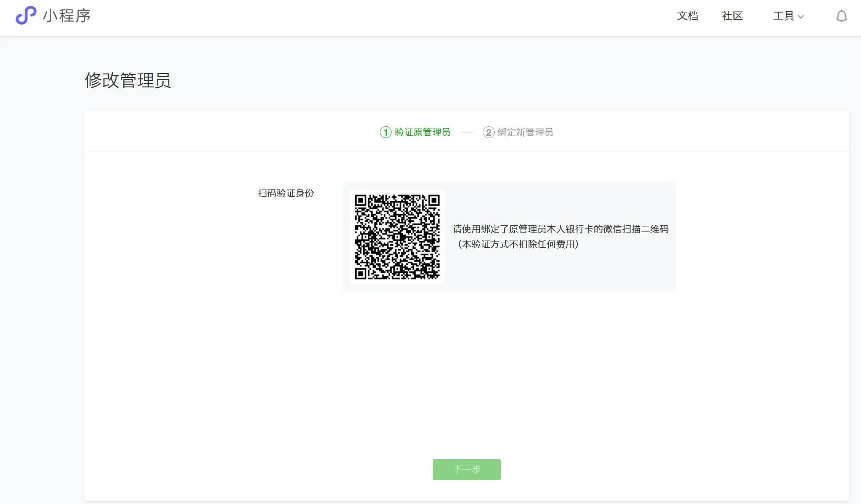Select the 绑定新管理员 step label
The image size is (861, 504).
tap(525, 132)
